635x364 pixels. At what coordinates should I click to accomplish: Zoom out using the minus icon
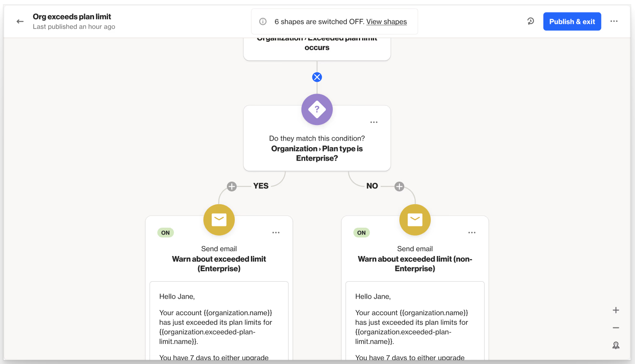pyautogui.click(x=615, y=327)
